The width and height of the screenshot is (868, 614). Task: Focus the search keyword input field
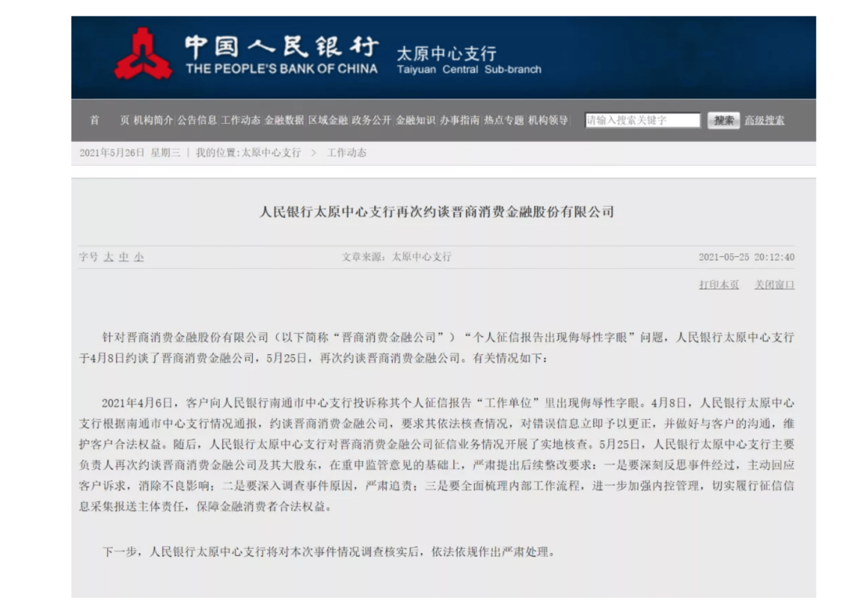pyautogui.click(x=643, y=121)
